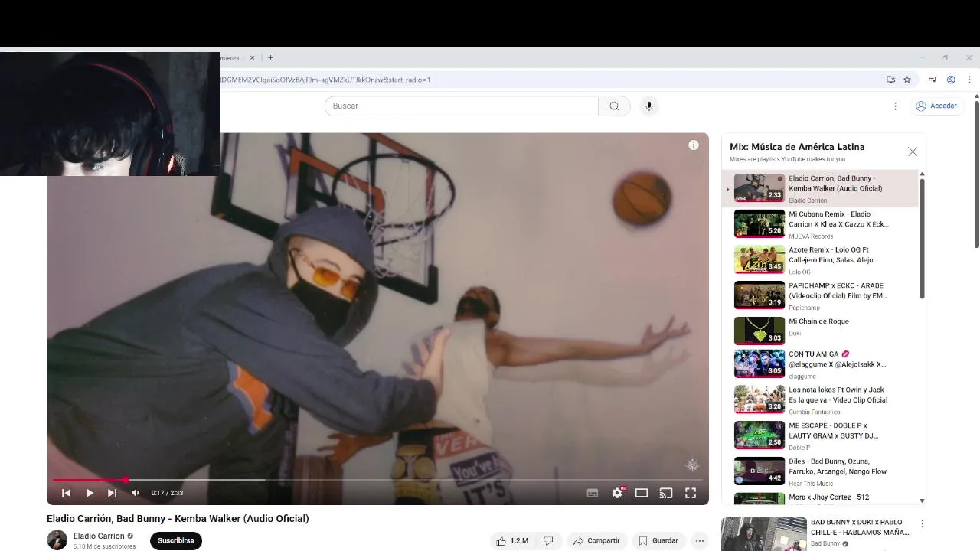980x551 pixels.
Task: Enter fullscreen mode in player
Action: (x=691, y=493)
